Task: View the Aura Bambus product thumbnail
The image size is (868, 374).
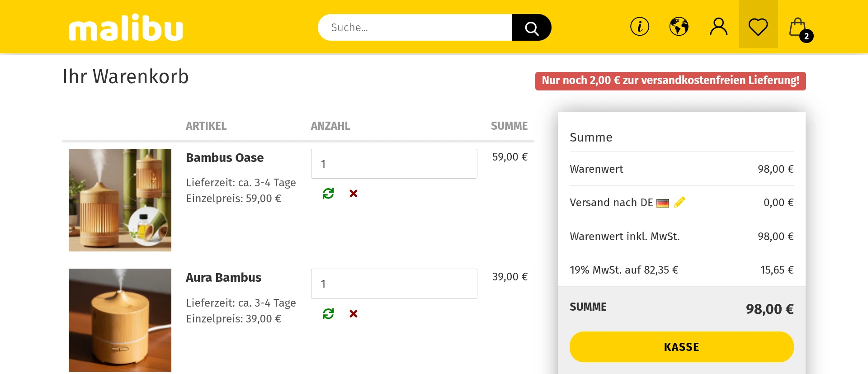Action: click(x=120, y=320)
